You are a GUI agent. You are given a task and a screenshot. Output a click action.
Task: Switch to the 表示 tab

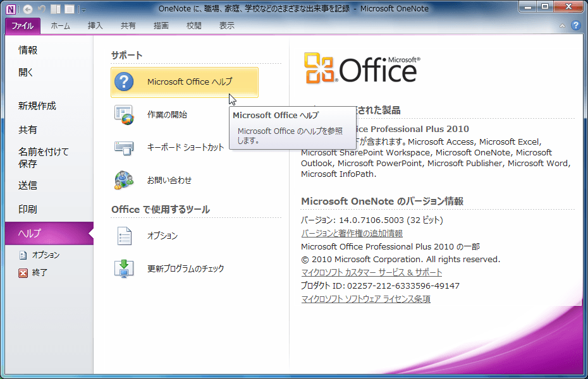[x=226, y=26]
